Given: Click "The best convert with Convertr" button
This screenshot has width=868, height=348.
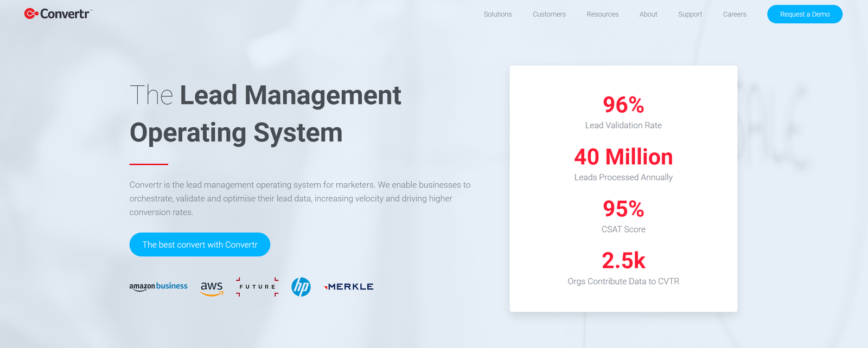Looking at the screenshot, I should (x=200, y=244).
